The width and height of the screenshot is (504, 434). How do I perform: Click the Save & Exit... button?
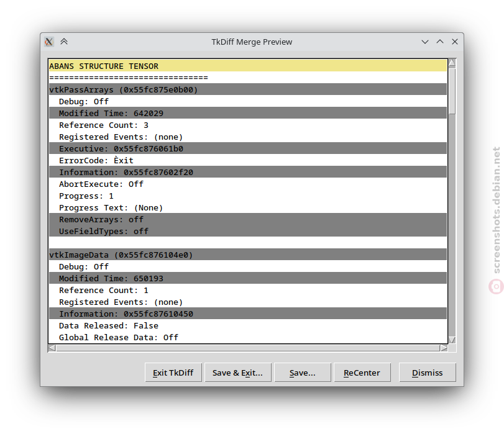pos(238,373)
